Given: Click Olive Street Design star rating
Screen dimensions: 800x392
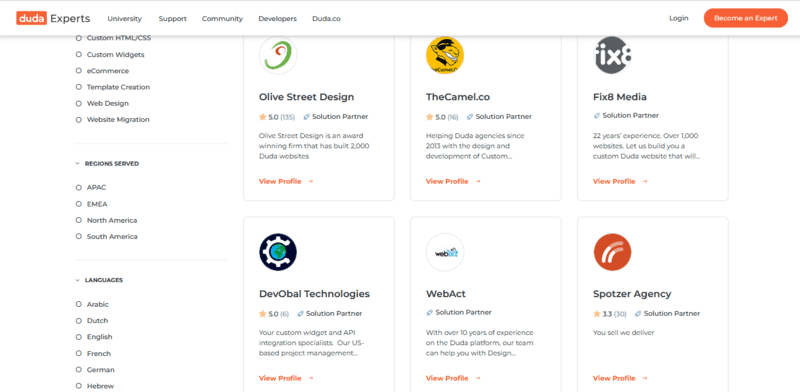Looking at the screenshot, I should coord(277,117).
